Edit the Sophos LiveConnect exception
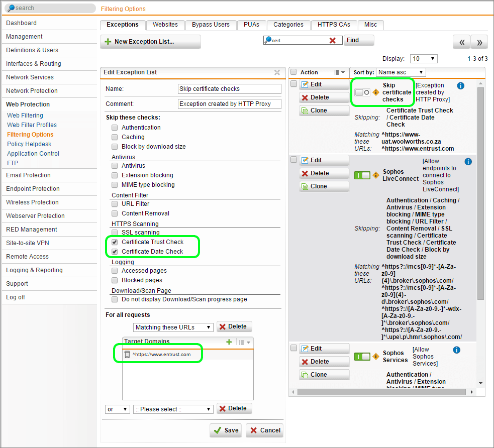This screenshot has width=494, height=448. (x=324, y=160)
